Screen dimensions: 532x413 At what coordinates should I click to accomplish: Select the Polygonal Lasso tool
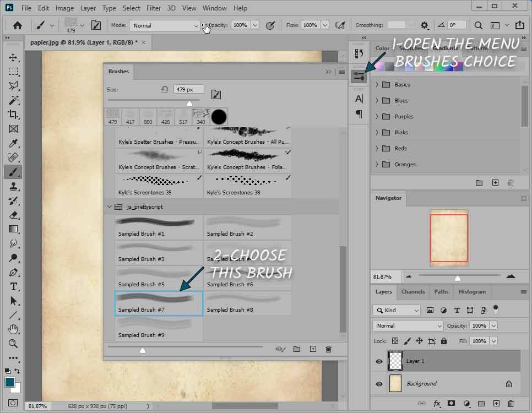(x=13, y=86)
